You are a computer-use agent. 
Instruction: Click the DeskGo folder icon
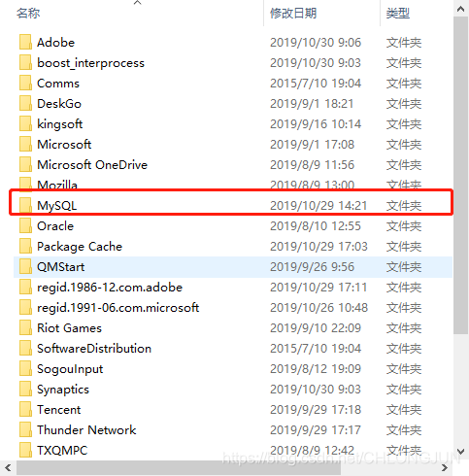point(25,103)
